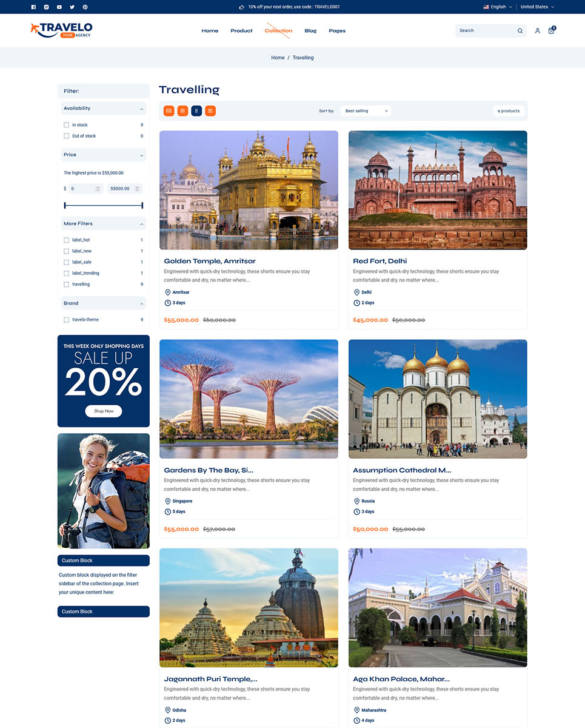Check the In stock filter
The image size is (585, 728).
[67, 125]
